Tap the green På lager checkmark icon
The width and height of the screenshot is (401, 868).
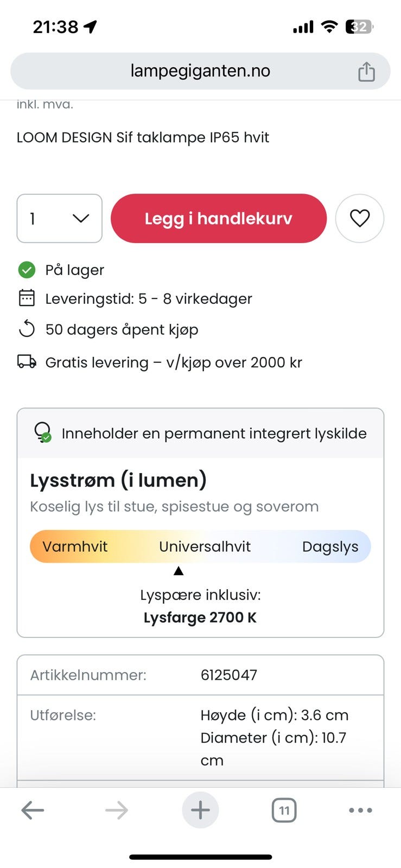pyautogui.click(x=27, y=270)
